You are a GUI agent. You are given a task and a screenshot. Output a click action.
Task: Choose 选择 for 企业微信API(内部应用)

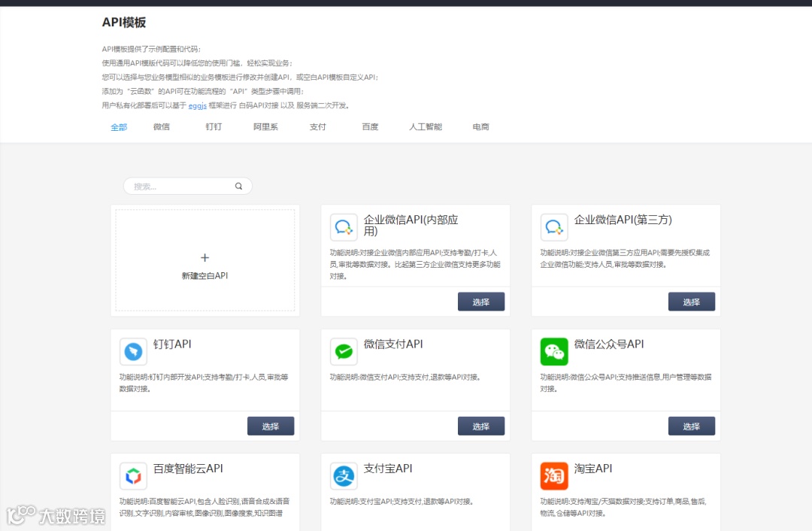[481, 302]
